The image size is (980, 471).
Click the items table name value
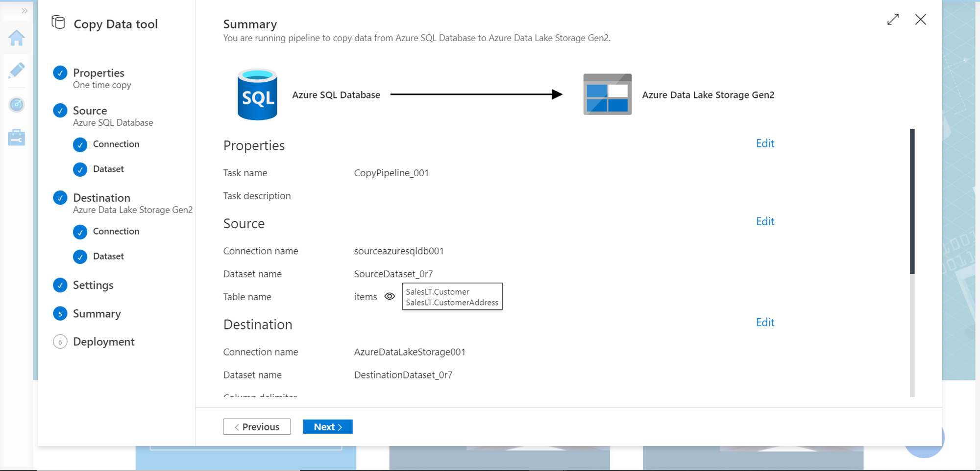click(x=366, y=297)
